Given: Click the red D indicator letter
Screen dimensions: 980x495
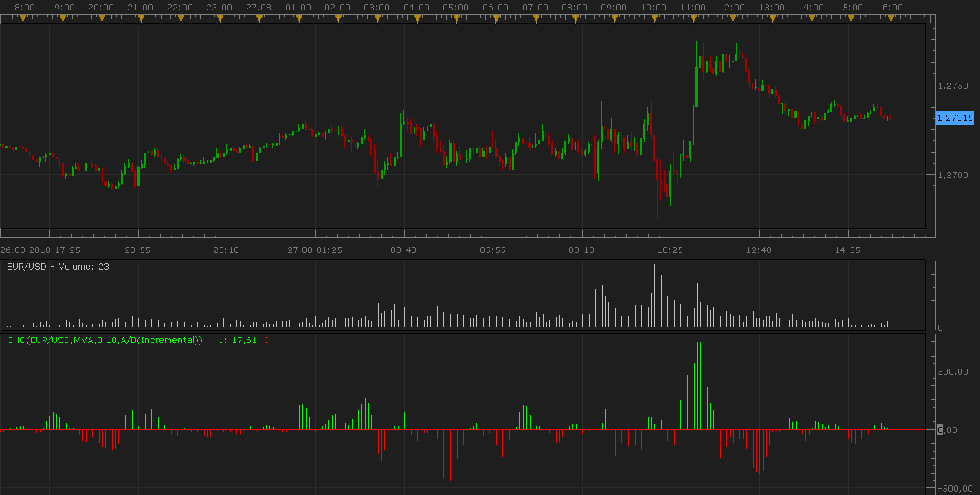Looking at the screenshot, I should point(267,340).
